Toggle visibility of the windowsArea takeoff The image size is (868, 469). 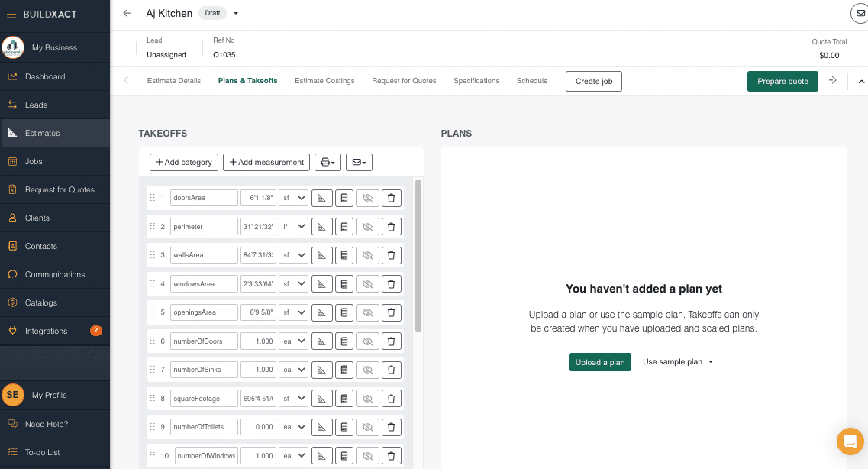[x=367, y=284]
